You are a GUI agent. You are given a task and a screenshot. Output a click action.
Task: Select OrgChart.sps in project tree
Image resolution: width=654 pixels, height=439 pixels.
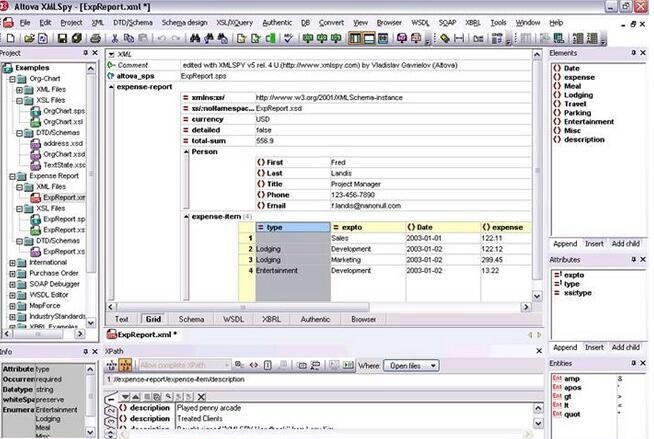64,111
